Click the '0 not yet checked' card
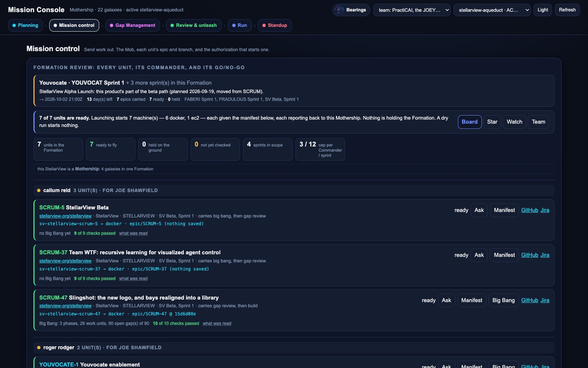The height and width of the screenshot is (368, 588). (x=215, y=149)
